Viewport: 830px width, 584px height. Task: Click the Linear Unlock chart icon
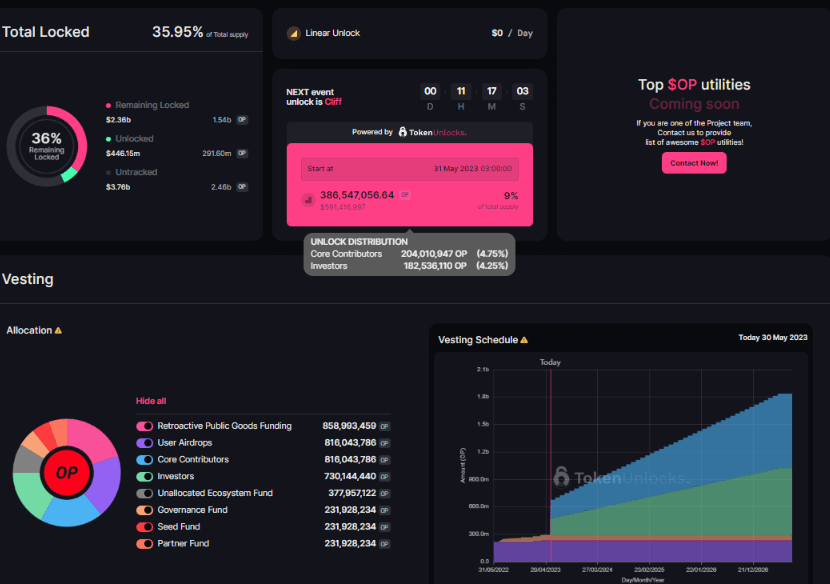pos(294,34)
